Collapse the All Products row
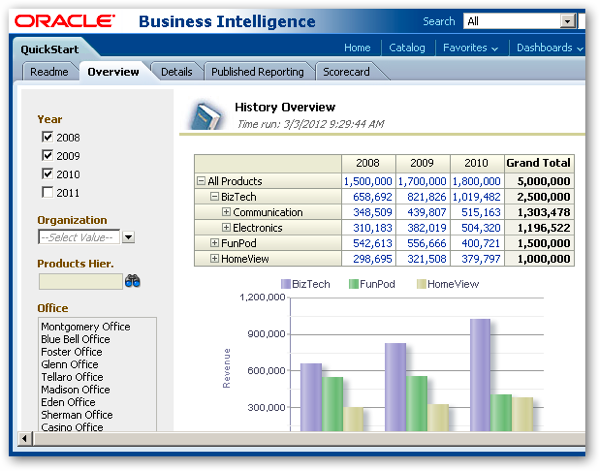The image size is (600, 471). [201, 181]
